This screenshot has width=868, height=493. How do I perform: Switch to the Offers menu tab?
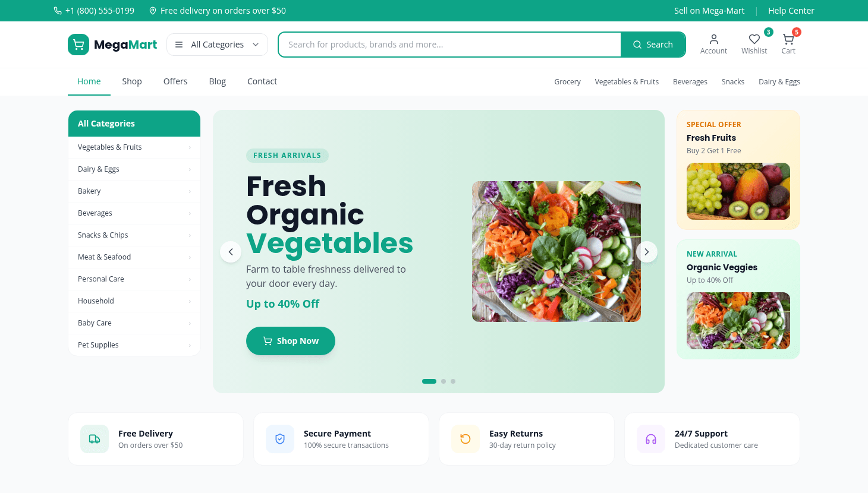tap(175, 81)
